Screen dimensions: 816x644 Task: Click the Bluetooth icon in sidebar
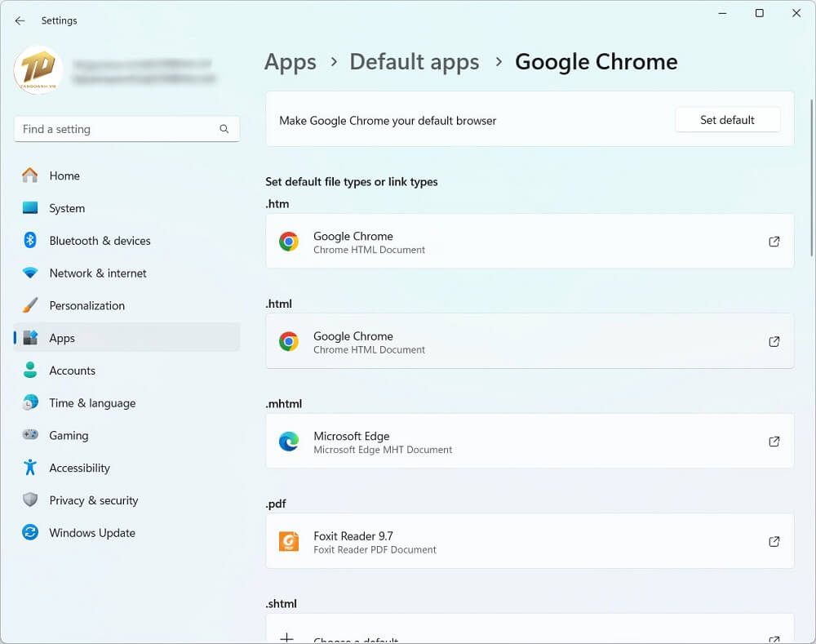click(x=30, y=240)
